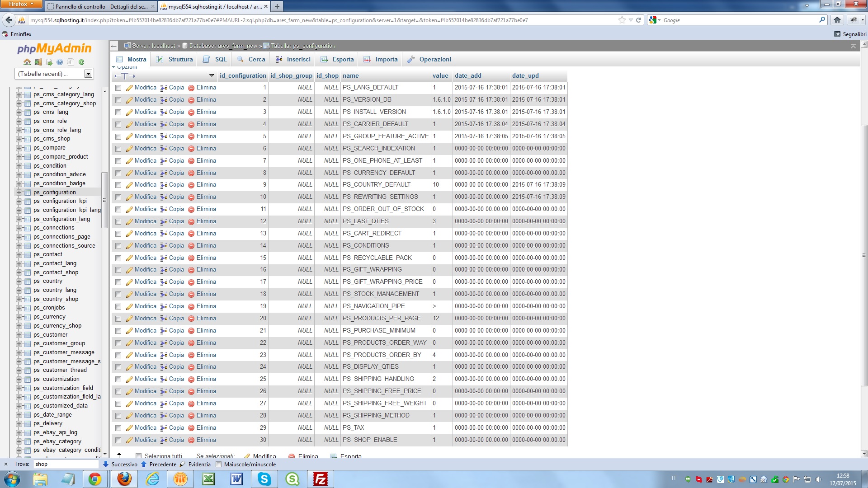Image resolution: width=868 pixels, height=488 pixels.
Task: Click pencil Modifica icon for PS_LANG_DEFAULT row
Action: click(x=129, y=88)
